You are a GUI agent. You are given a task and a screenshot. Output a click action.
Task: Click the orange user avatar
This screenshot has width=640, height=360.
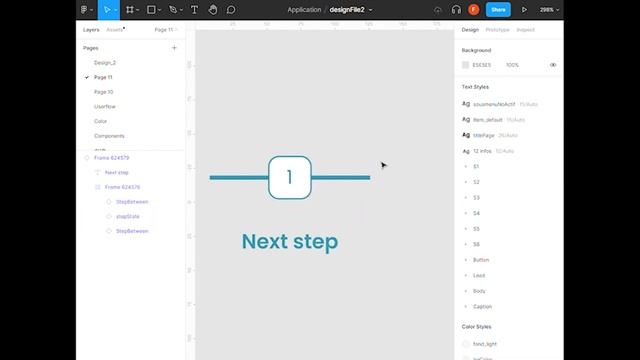pyautogui.click(x=473, y=9)
